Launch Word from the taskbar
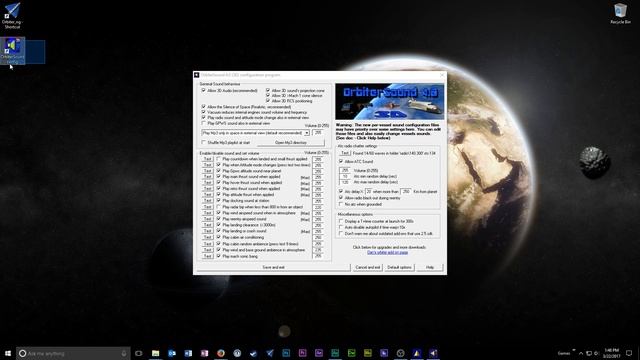Viewport: 640px width, 360px height. [x=188, y=353]
